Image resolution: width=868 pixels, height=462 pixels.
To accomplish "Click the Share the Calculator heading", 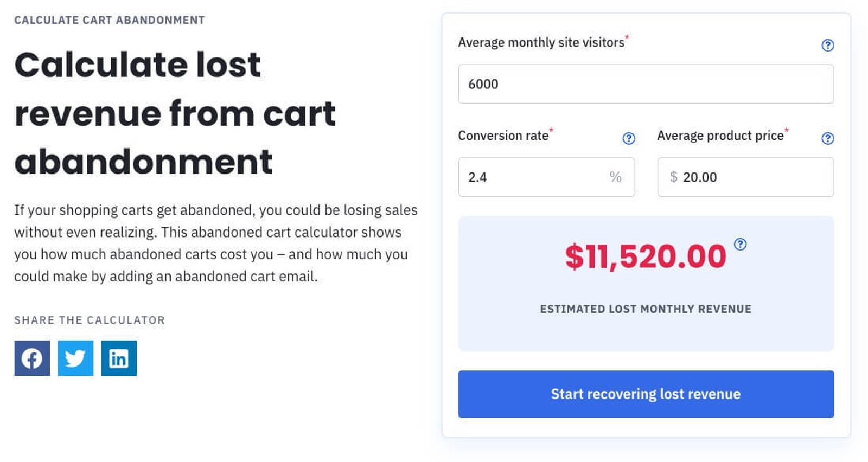I will [90, 320].
